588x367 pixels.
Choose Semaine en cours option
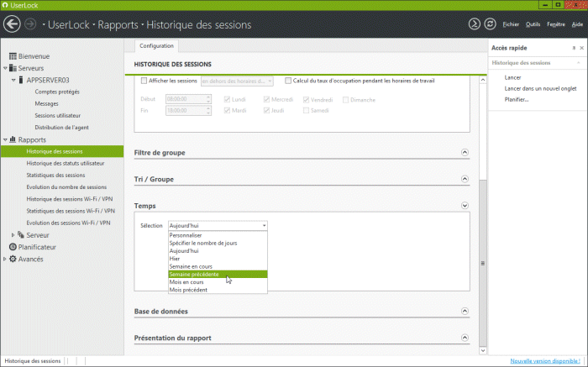point(218,266)
